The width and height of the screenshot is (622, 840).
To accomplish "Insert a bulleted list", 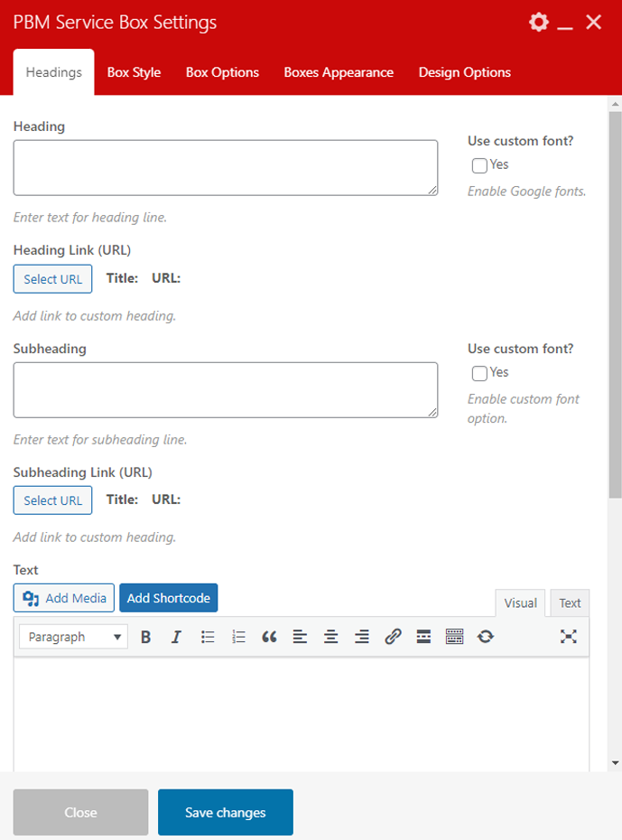I will (208, 637).
